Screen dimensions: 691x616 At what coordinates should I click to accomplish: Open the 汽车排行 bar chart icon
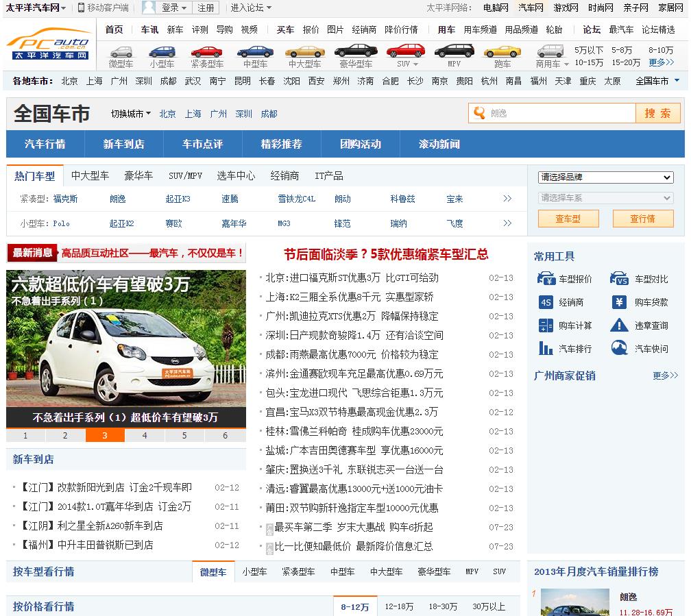pyautogui.click(x=546, y=349)
